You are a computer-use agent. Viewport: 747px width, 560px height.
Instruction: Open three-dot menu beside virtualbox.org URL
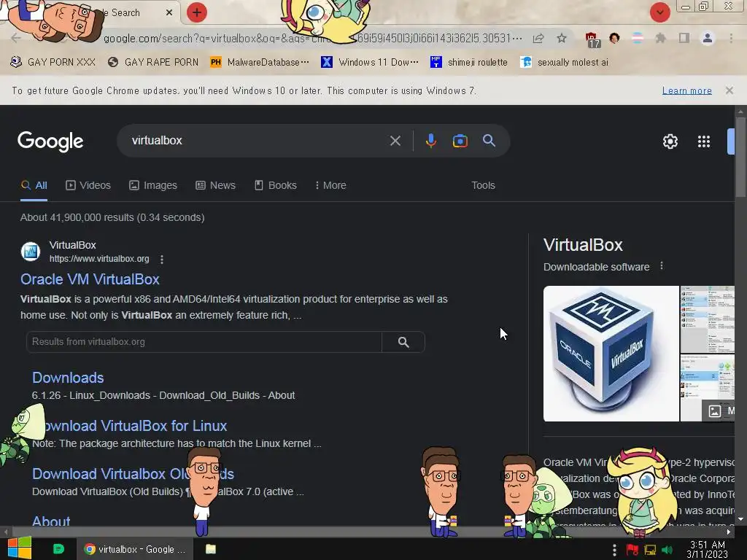pyautogui.click(x=162, y=259)
